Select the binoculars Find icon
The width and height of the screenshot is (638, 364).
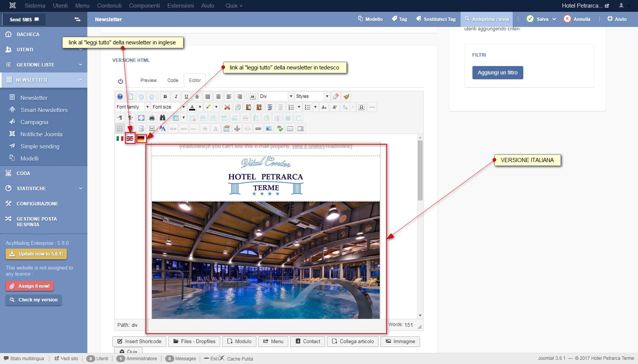click(163, 118)
